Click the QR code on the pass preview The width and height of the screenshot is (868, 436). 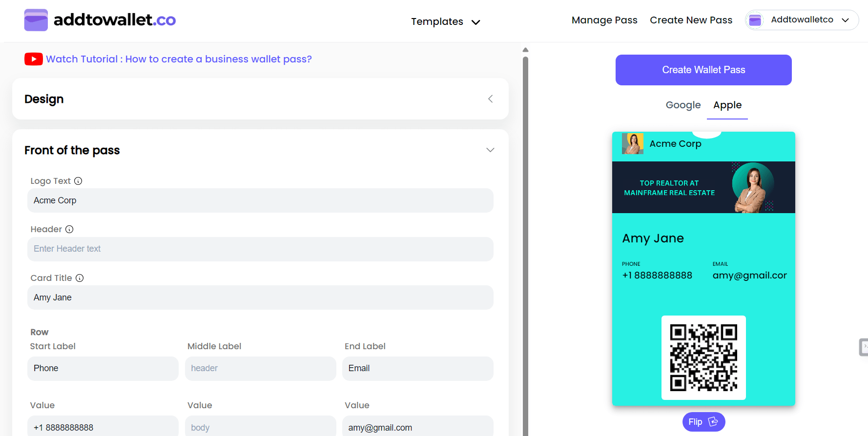[x=703, y=357]
